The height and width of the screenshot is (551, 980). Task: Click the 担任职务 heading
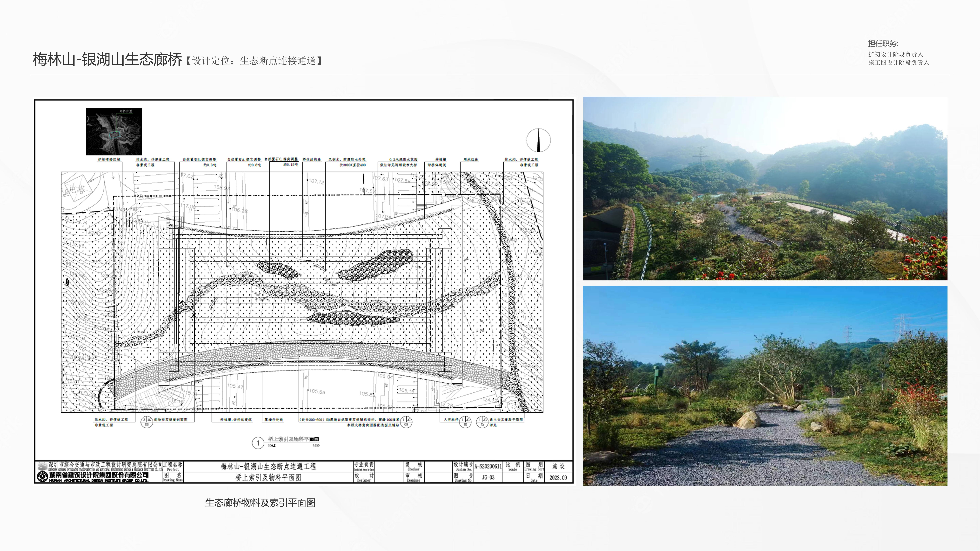(x=883, y=44)
